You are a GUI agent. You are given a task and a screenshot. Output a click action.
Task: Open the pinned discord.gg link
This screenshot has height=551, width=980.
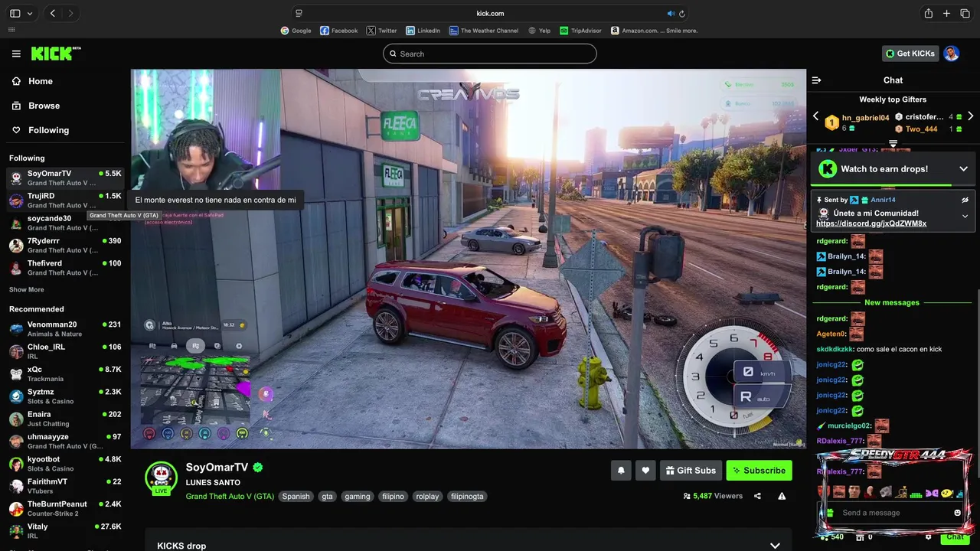click(x=871, y=223)
